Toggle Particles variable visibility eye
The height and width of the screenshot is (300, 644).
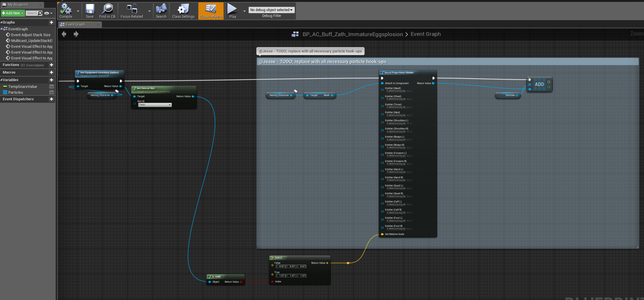tap(52, 92)
